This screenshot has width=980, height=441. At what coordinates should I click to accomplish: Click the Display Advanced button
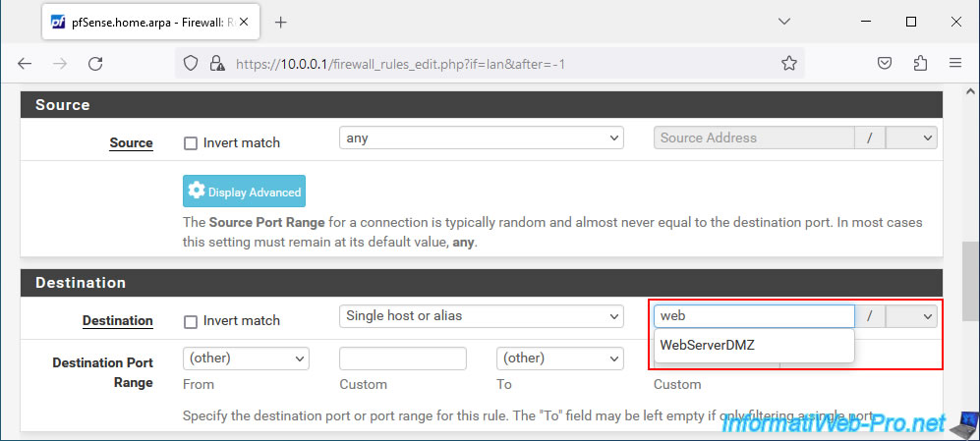pyautogui.click(x=244, y=192)
